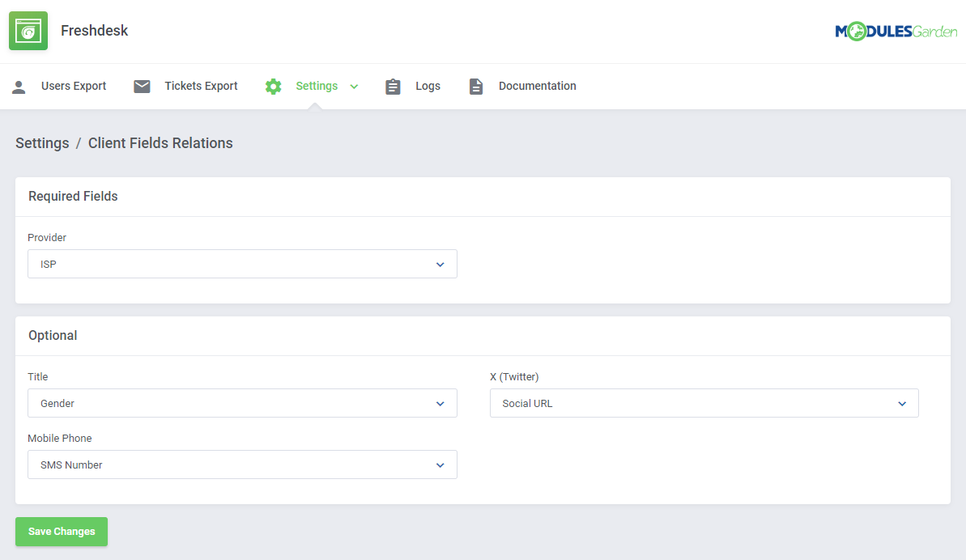Click the ModulesGarden logo
Image resolution: width=966 pixels, height=560 pixels.
[896, 30]
